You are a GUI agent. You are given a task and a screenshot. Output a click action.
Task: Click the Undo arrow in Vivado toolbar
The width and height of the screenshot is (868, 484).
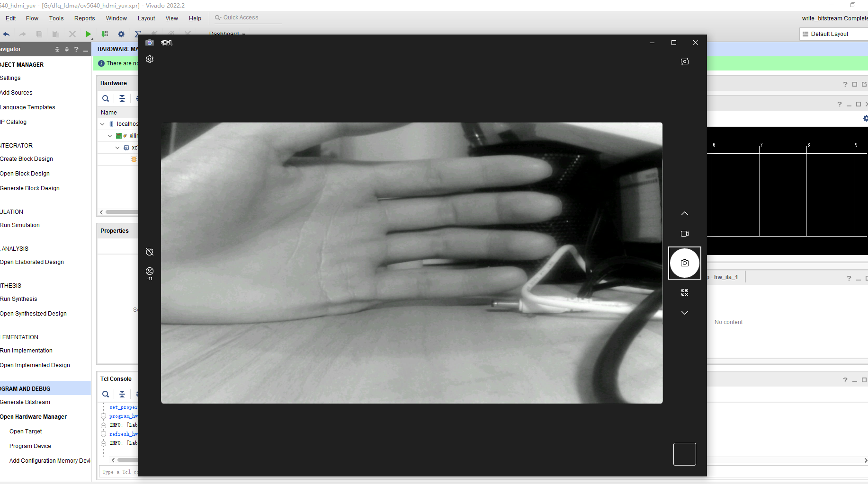6,34
